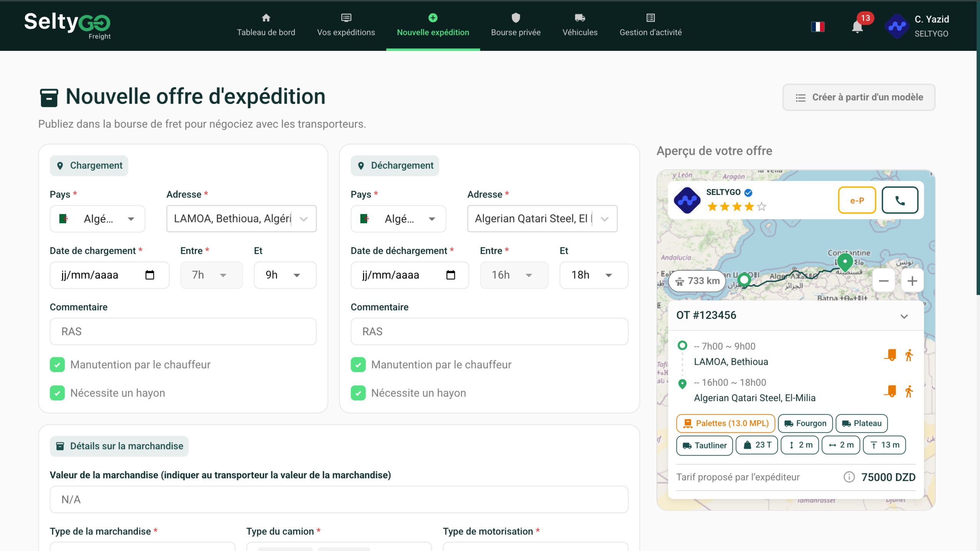Open the loading country dropdown

97,219
